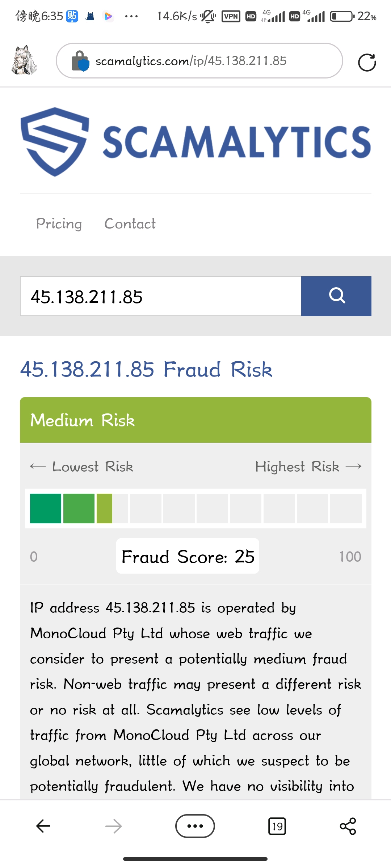Viewport: 391px width, 868px height.
Task: Tap the Fraud Score: 25 label
Action: pos(188,556)
